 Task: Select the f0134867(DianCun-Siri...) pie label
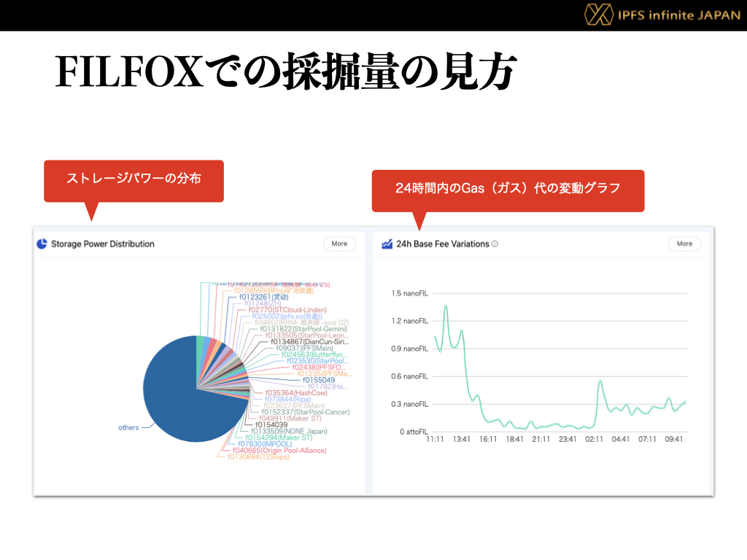click(309, 342)
